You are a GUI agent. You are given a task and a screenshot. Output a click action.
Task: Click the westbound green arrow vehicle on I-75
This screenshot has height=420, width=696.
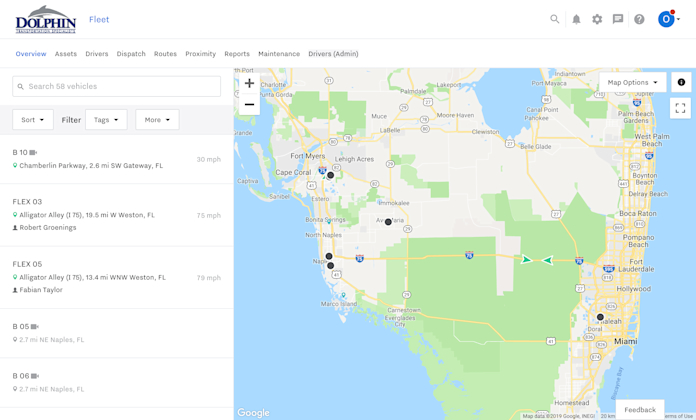pyautogui.click(x=548, y=260)
